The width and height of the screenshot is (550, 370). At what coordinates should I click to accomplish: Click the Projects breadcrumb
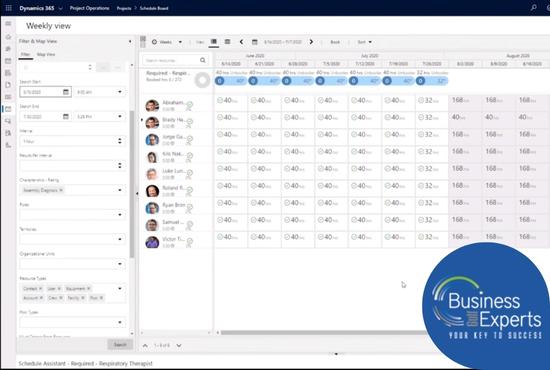[124, 8]
